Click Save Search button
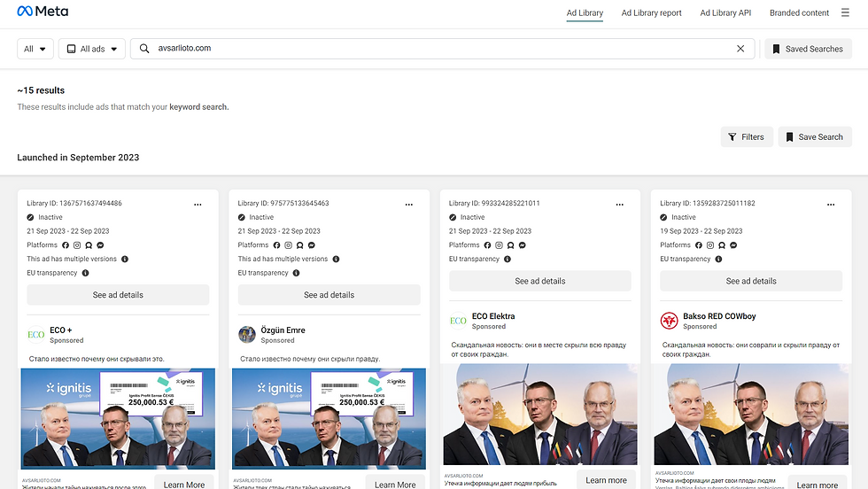Viewport: 868px width, 489px height. [x=814, y=136]
